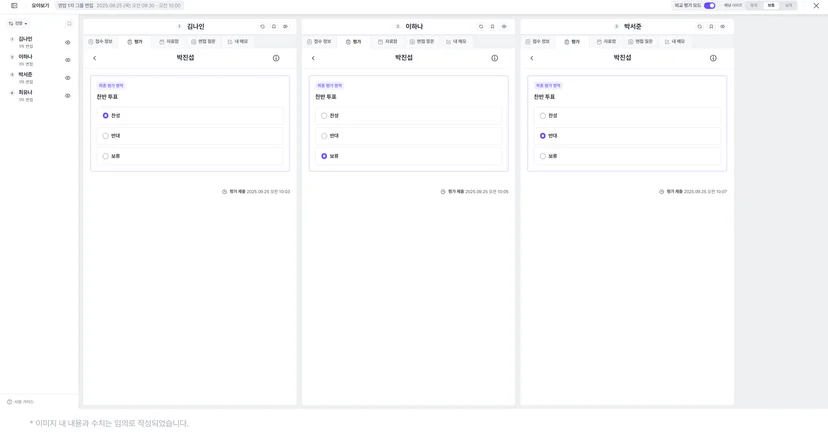Click bookmark icon in 김나인 panel header

click(274, 26)
